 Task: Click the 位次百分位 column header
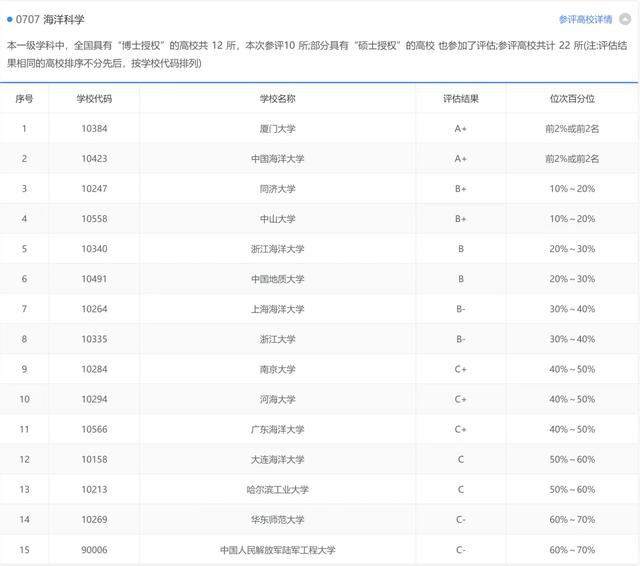tap(572, 99)
